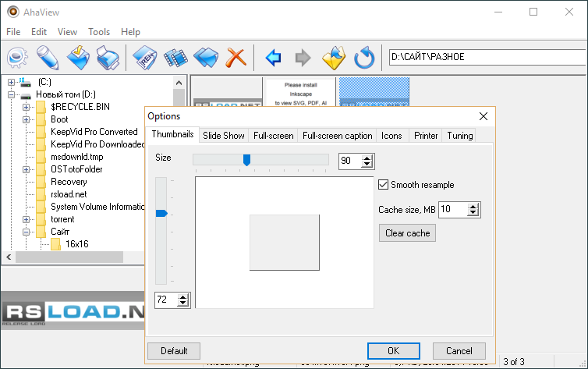Viewport: 588px width, 369px height.
Task: Switch to the Slide Show tab
Action: click(x=224, y=136)
